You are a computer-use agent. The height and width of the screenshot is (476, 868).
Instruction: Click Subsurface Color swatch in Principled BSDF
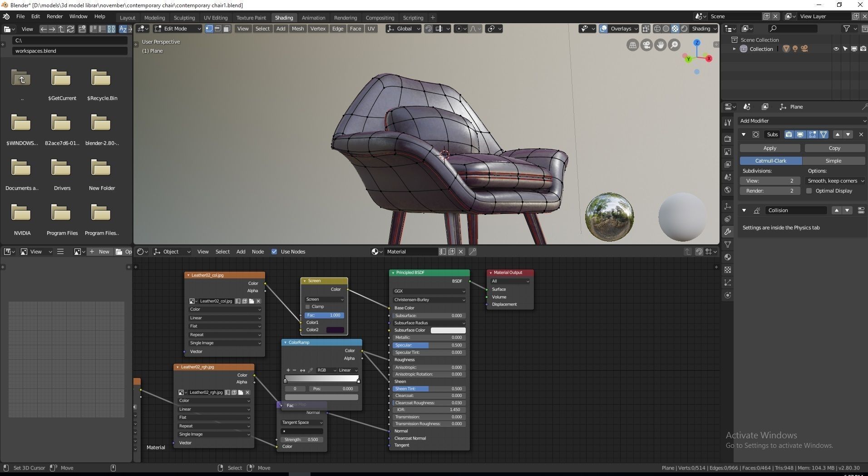(448, 330)
